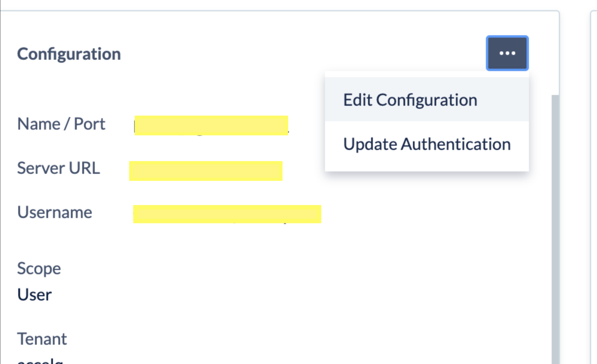Click empty space between Username and Scope
This screenshot has width=597, height=364.
tap(170, 241)
